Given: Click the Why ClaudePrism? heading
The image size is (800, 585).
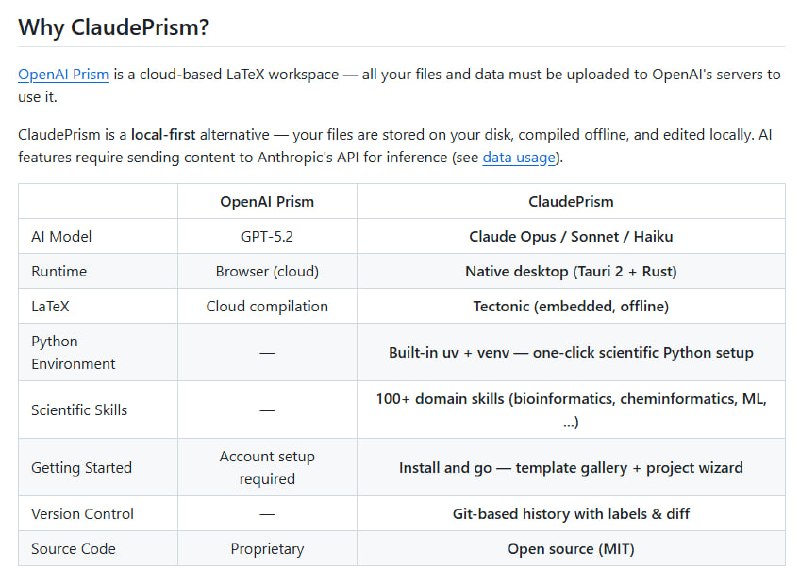Looking at the screenshot, I should click(x=113, y=26).
